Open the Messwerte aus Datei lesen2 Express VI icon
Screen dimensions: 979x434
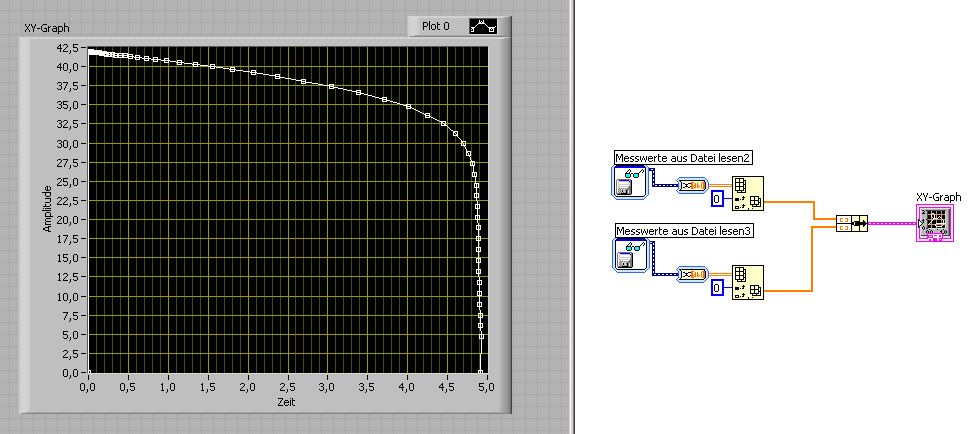tap(630, 182)
